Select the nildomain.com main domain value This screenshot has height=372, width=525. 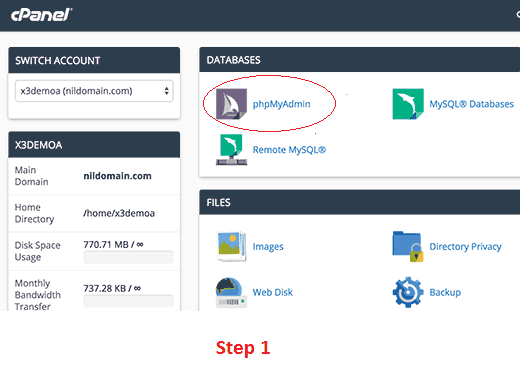118,176
